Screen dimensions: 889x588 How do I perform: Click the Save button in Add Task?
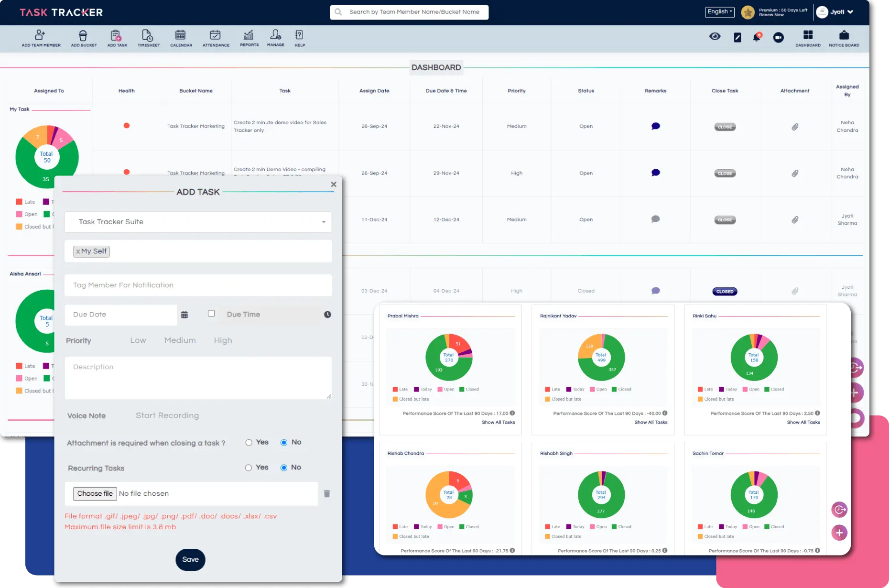coord(190,559)
